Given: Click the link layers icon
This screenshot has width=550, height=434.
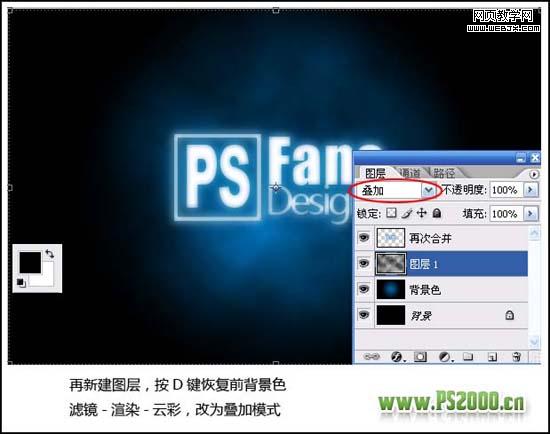Looking at the screenshot, I should click(x=371, y=357).
